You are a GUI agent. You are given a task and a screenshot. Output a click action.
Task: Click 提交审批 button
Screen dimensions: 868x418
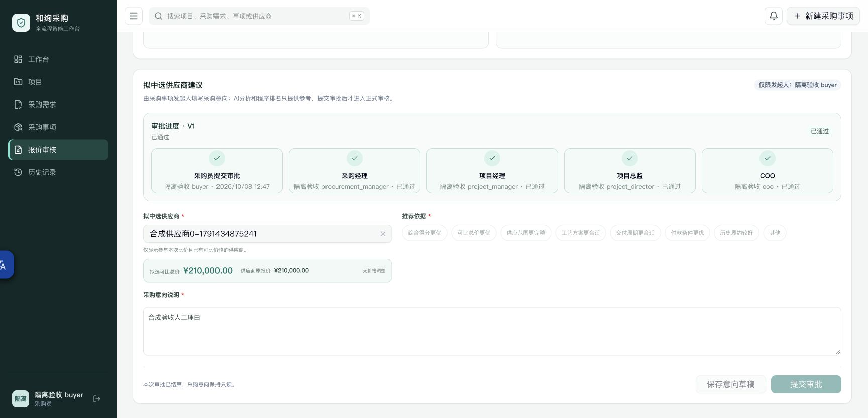click(x=806, y=384)
